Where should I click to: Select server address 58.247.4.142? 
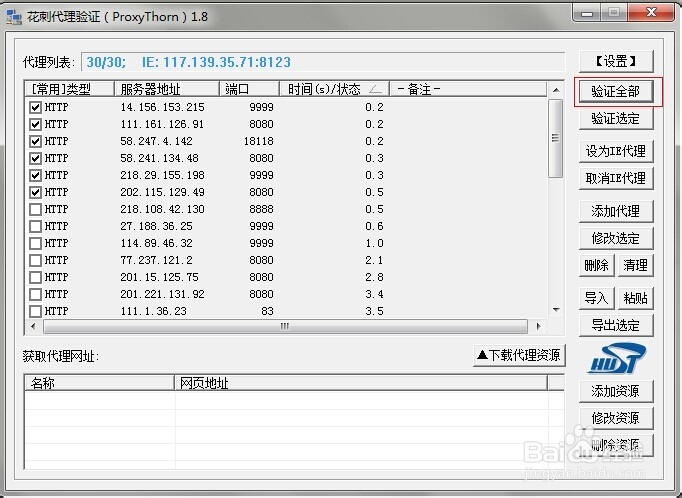point(156,141)
